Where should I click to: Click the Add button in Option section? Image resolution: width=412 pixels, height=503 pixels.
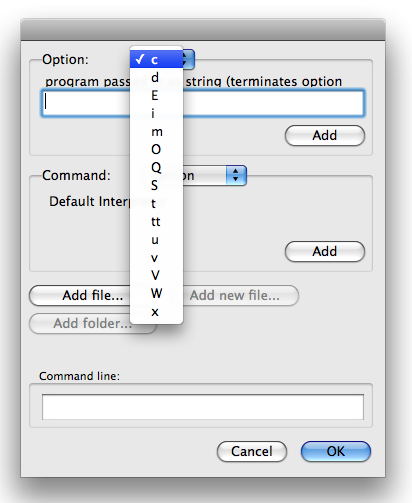(x=325, y=135)
